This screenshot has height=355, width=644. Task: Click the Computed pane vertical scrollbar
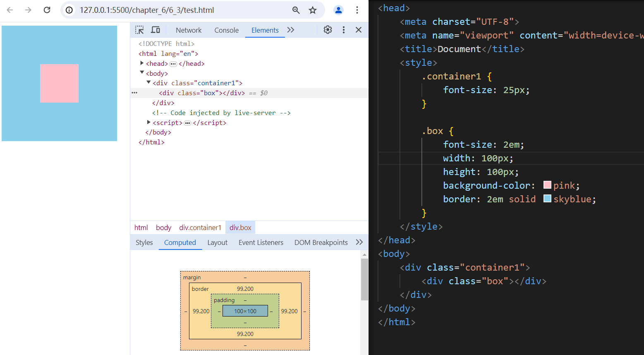tap(364, 280)
